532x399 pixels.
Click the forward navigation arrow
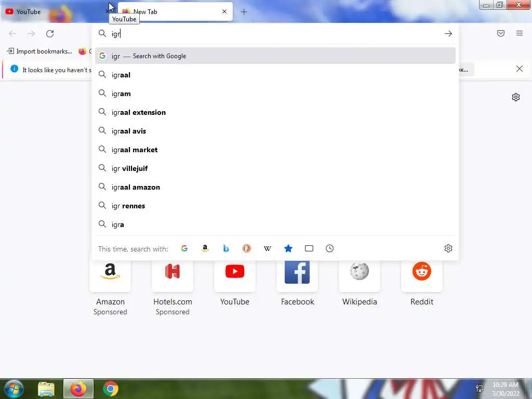tap(31, 34)
